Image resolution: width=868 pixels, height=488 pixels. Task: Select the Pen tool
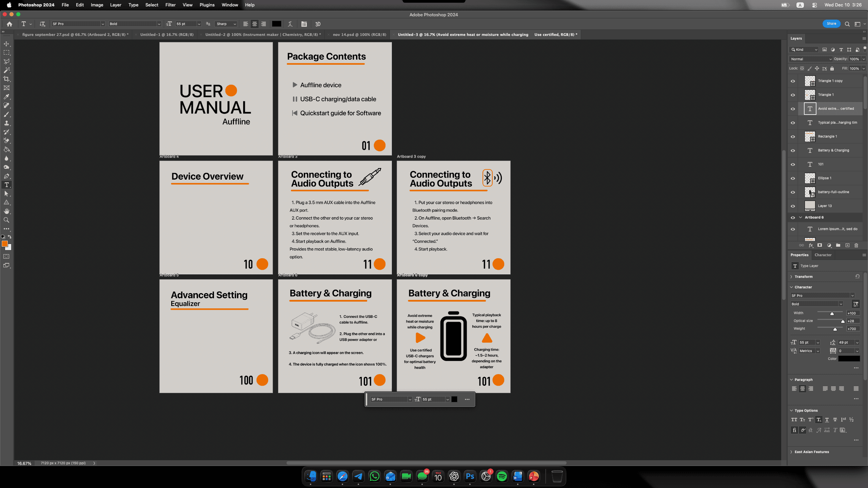pyautogui.click(x=6, y=176)
